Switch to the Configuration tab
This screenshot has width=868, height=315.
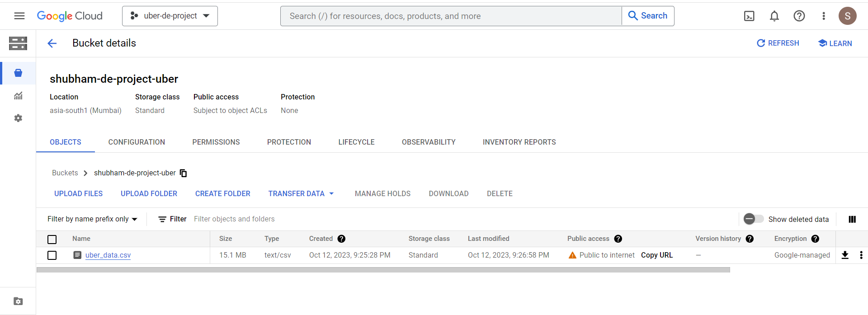pyautogui.click(x=137, y=142)
